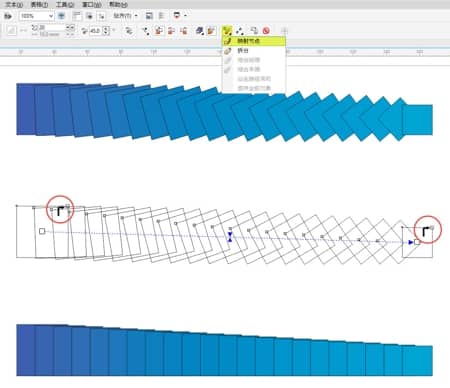Image resolution: width=450 pixels, height=388 pixels.
Task: Click the blend steps number field
Action: coord(49,28)
